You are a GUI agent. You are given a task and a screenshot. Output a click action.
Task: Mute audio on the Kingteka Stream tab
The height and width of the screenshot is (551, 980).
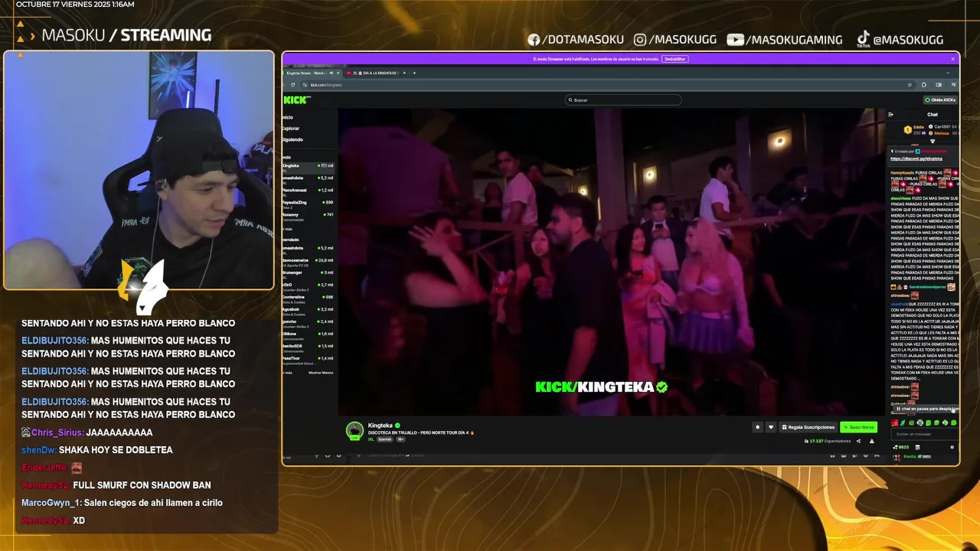tap(332, 73)
